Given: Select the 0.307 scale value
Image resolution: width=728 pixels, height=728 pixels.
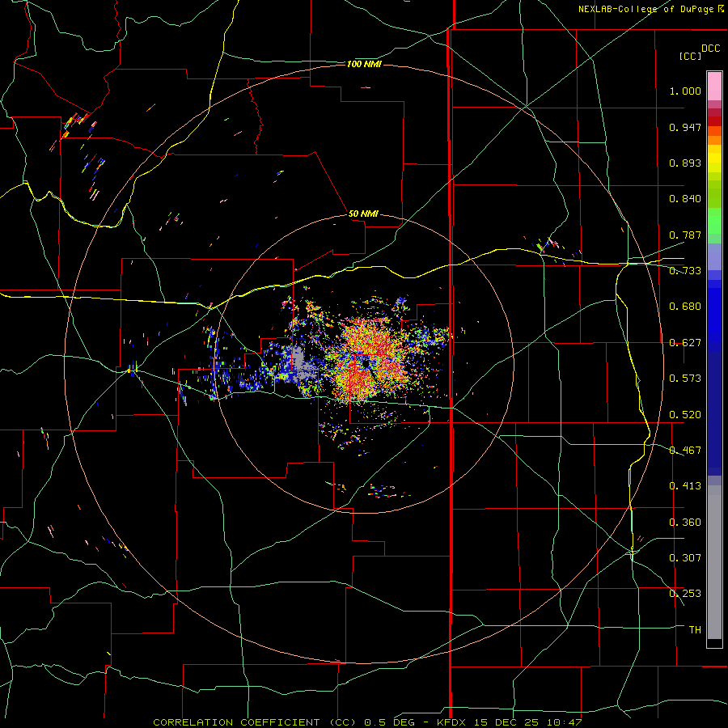Looking at the screenshot, I should (685, 558).
